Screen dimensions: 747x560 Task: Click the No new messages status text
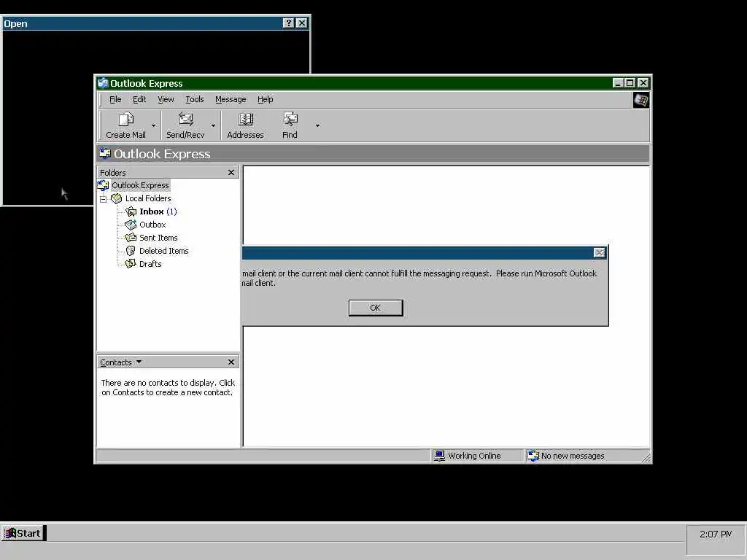pos(573,456)
